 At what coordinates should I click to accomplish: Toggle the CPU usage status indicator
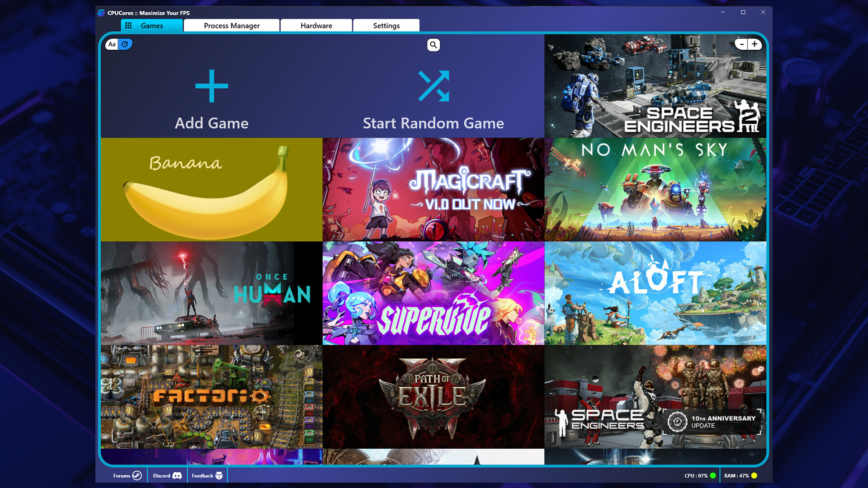click(712, 475)
